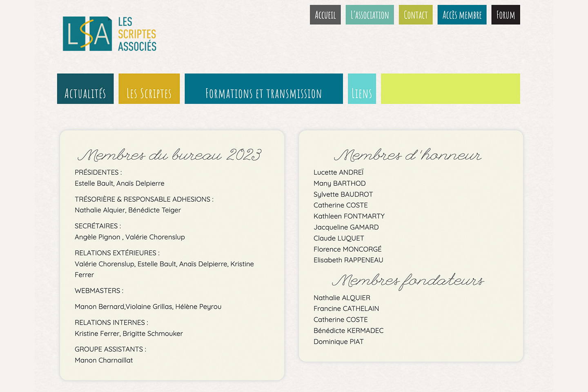This screenshot has width=588, height=392.
Task: Click the Accès membre button
Action: point(462,15)
